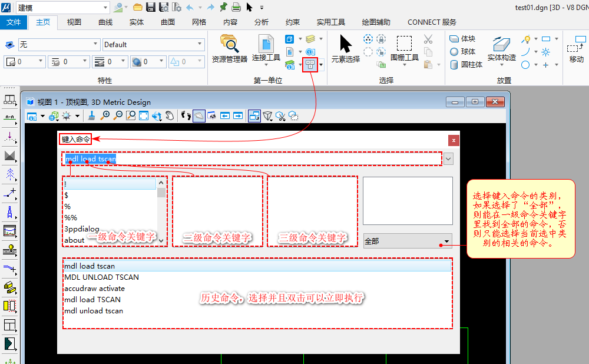Select '3ppdialog' in first keyword list
The width and height of the screenshot is (589, 364).
pos(81,229)
